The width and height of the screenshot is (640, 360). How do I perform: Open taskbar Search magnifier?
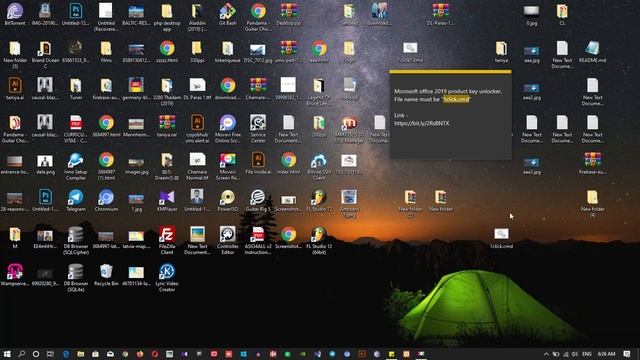(22, 353)
